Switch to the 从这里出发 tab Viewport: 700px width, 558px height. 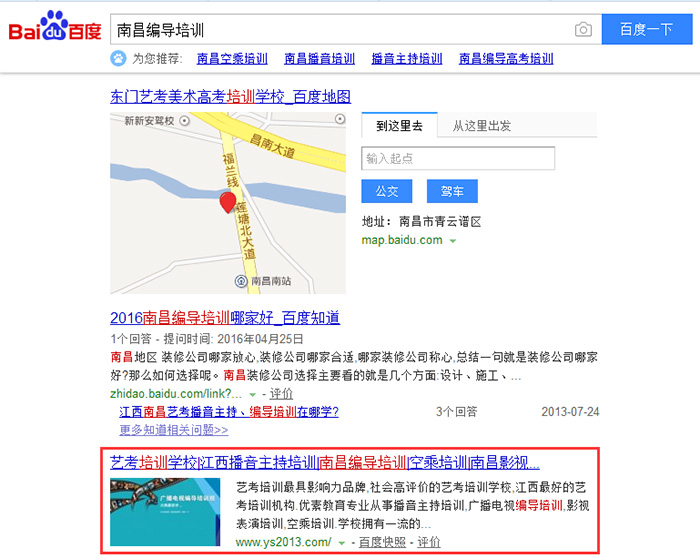click(x=482, y=126)
